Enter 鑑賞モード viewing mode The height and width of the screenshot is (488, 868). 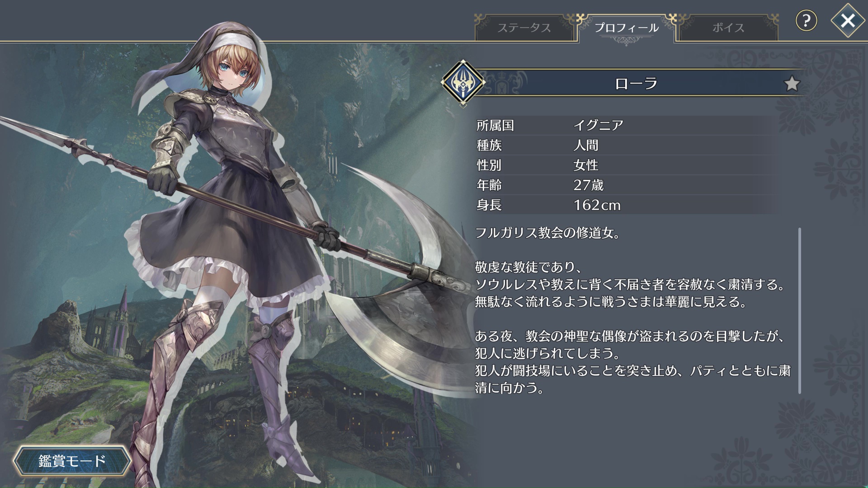click(x=72, y=461)
